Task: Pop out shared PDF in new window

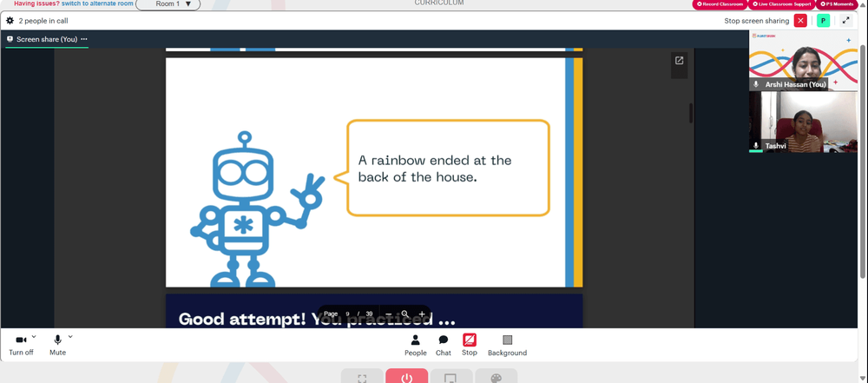Action: tap(680, 61)
